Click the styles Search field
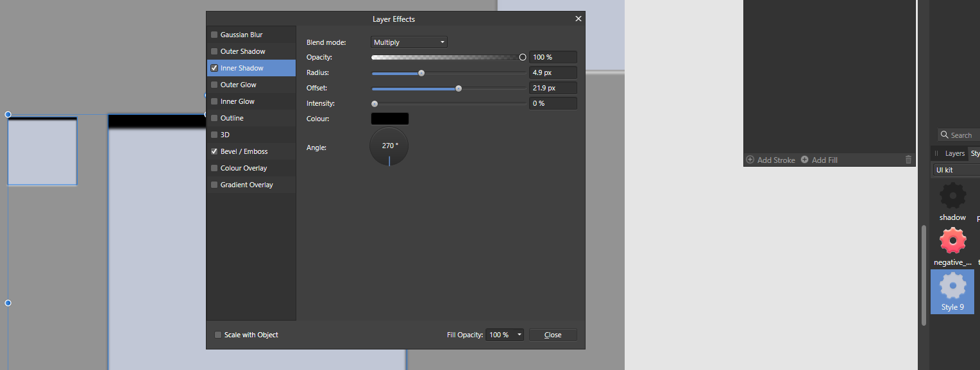 [x=959, y=135]
